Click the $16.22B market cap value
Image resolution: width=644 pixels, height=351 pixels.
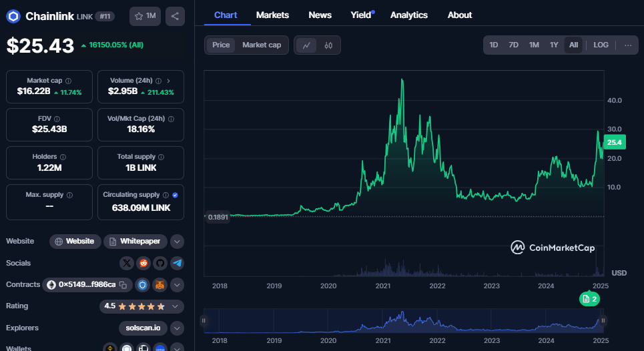pyautogui.click(x=33, y=91)
